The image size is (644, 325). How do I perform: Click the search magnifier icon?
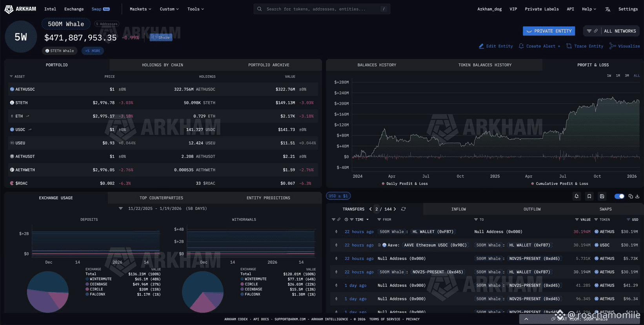pos(260,9)
